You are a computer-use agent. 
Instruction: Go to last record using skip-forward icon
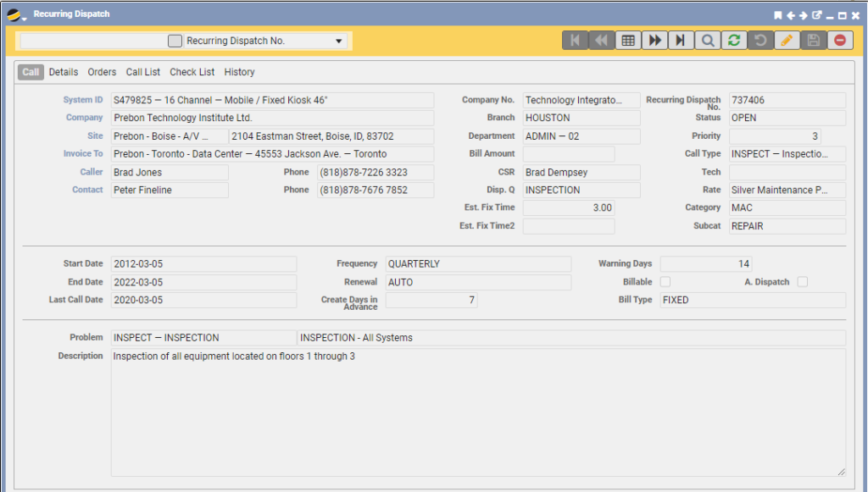(681, 39)
